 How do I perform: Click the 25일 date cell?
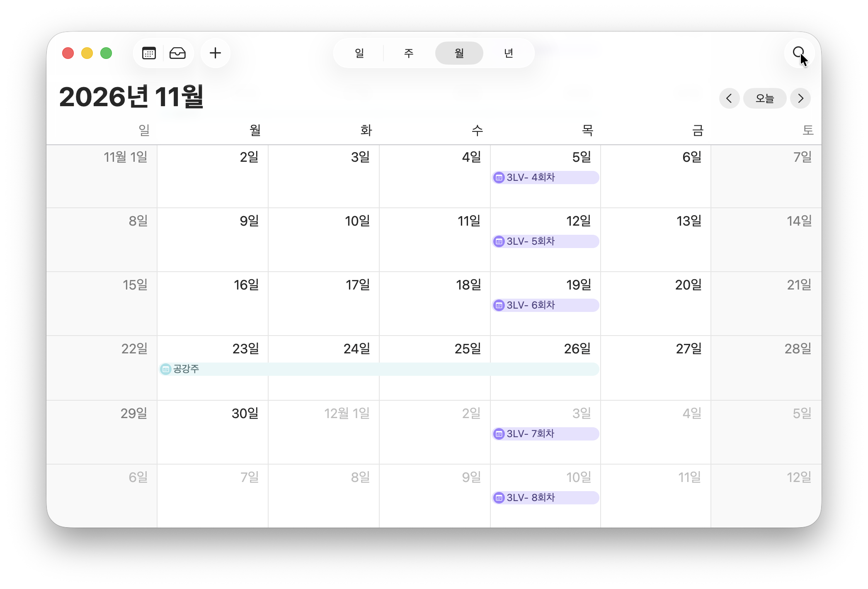[x=435, y=368]
